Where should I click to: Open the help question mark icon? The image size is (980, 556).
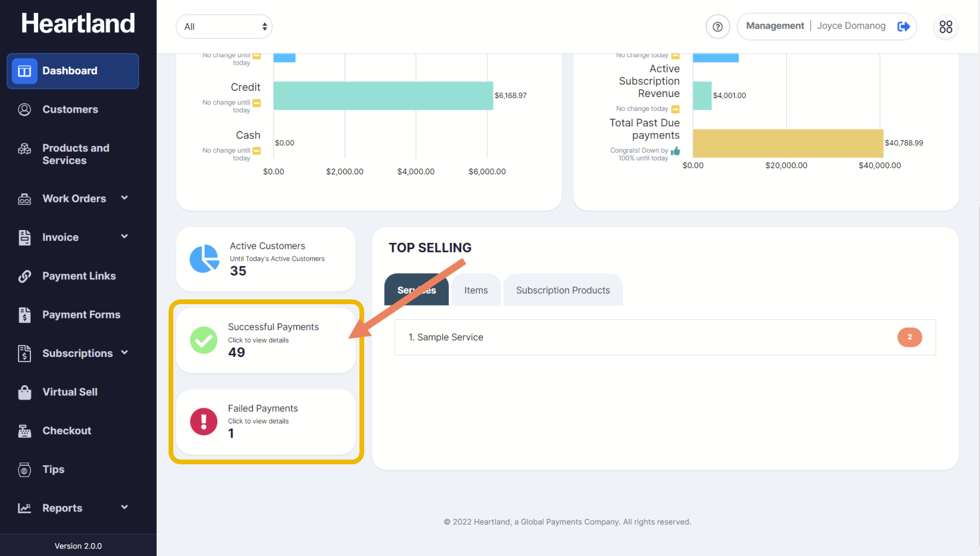tap(717, 27)
